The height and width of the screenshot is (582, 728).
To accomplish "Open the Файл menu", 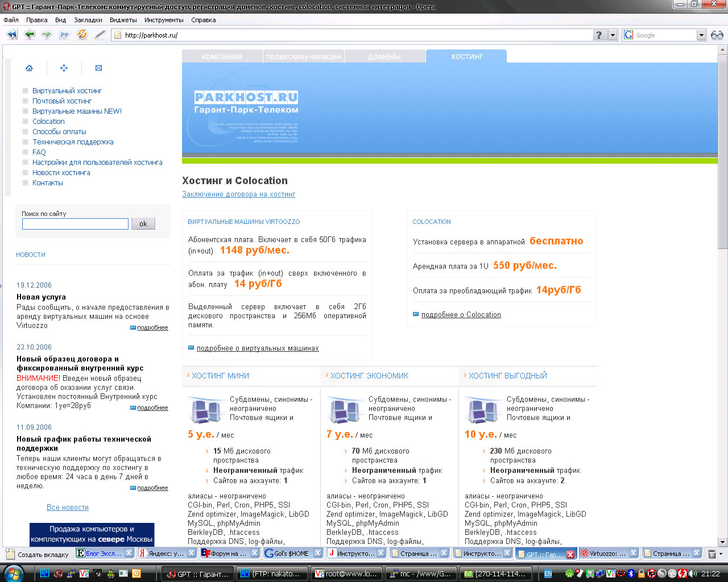I will pyautogui.click(x=11, y=20).
